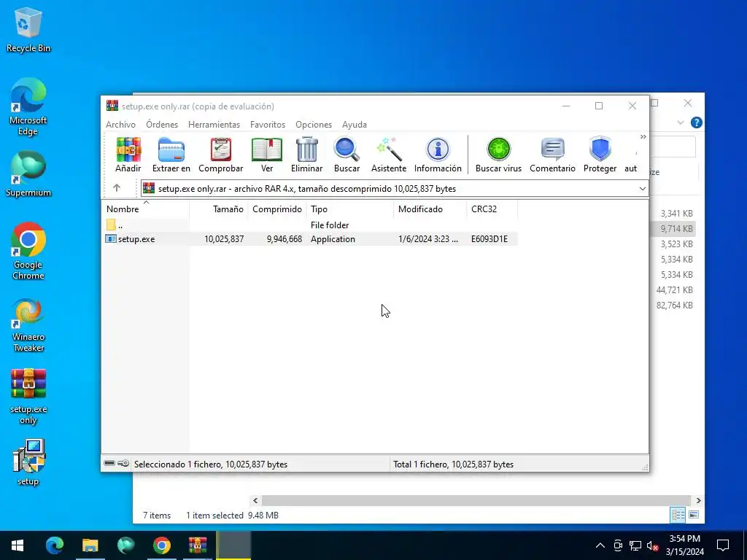Screen dimensions: 747x560
Task: Click the WinRAR title bar icon
Action: tap(112, 106)
